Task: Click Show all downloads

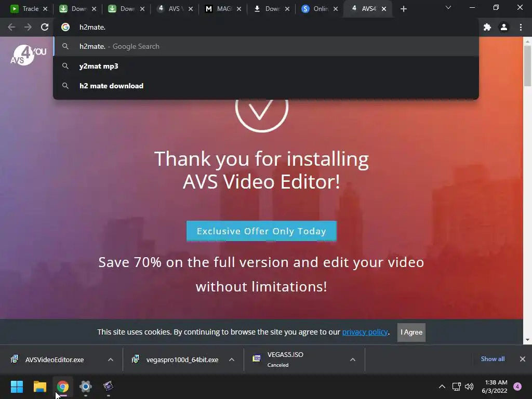Action: click(493, 359)
